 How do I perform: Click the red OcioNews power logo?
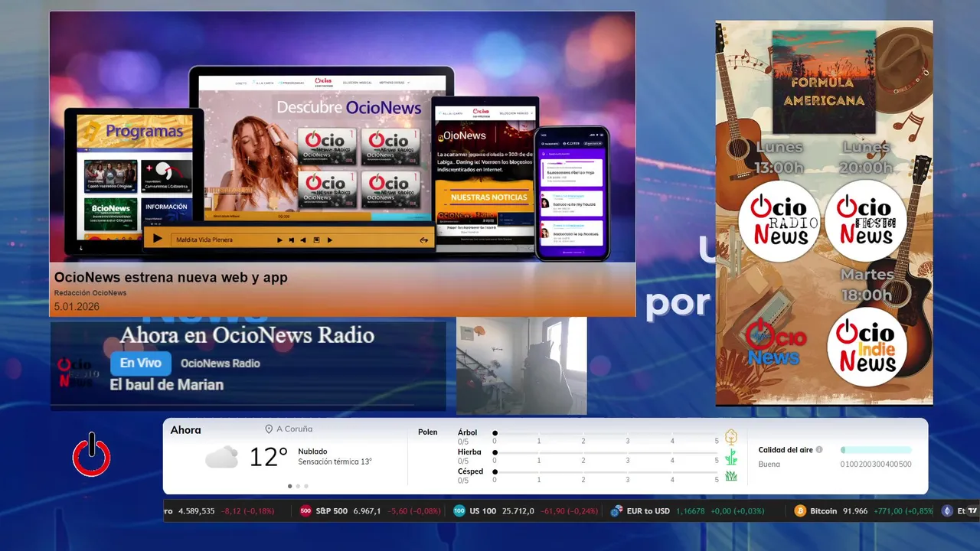click(92, 455)
